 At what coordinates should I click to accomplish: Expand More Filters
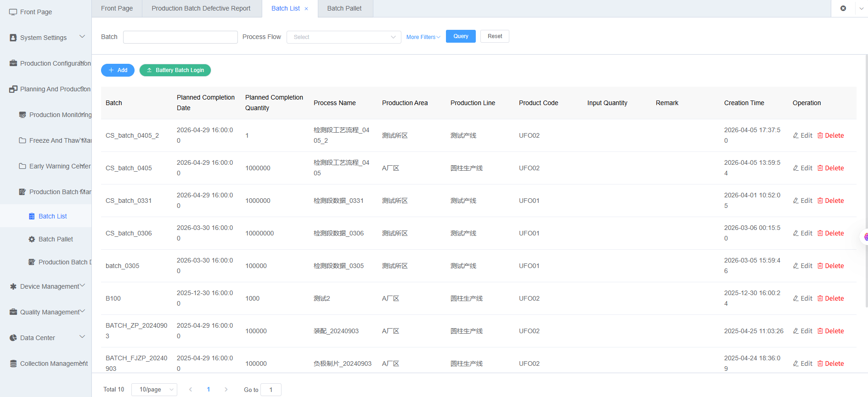point(423,37)
